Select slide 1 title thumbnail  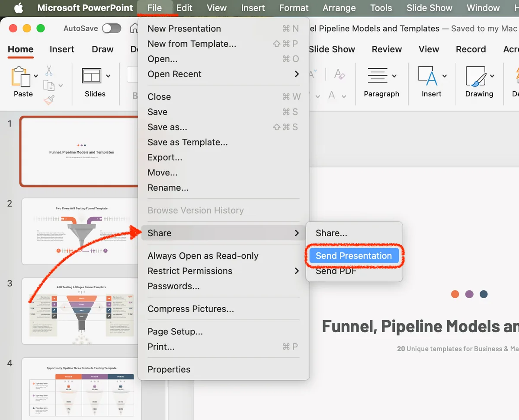pos(80,151)
